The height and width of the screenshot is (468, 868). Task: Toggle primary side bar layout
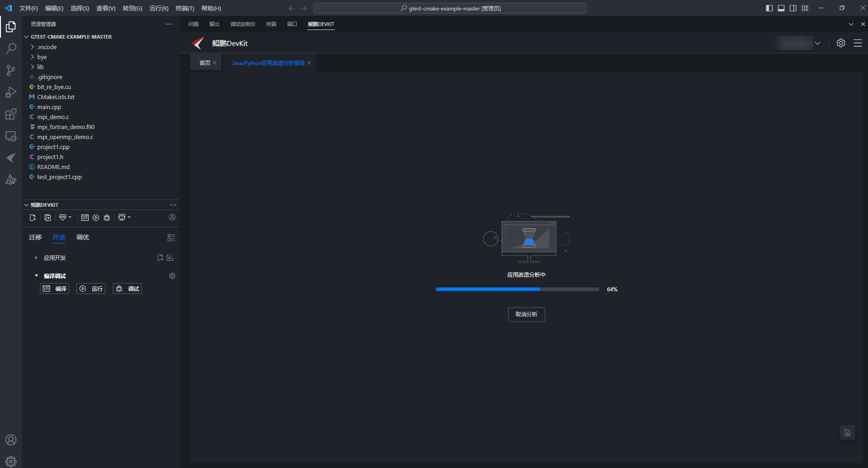click(x=769, y=8)
